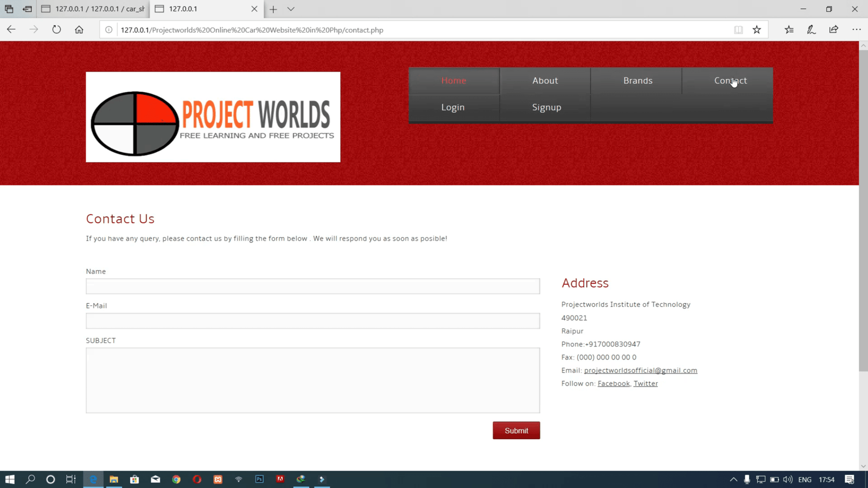Screen dimensions: 868x488
Task: Follow the Facebook link
Action: pyautogui.click(x=613, y=383)
